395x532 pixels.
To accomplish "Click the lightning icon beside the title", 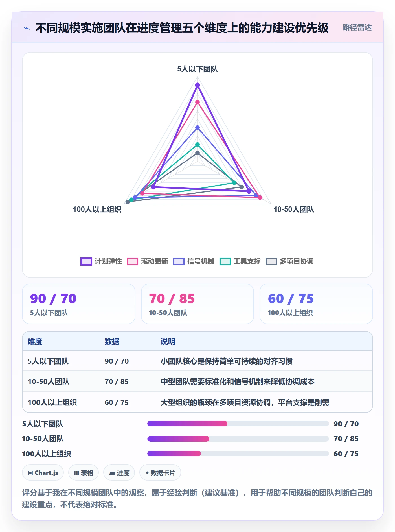I will pyautogui.click(x=27, y=28).
